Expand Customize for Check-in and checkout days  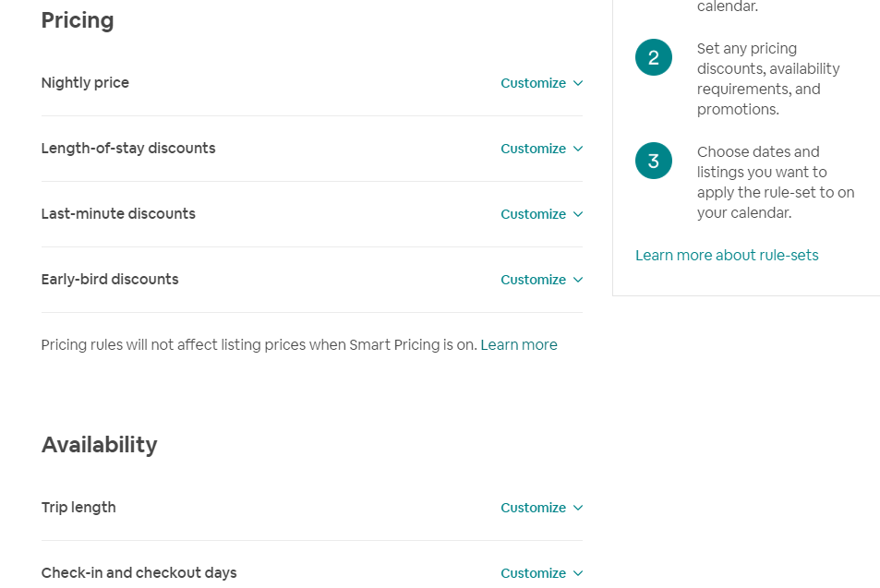tap(533, 573)
